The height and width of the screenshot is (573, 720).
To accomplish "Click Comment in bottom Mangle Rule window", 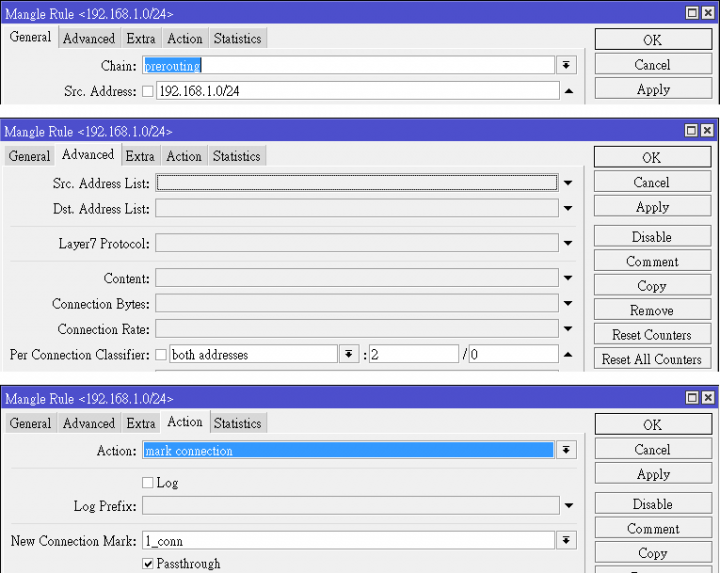I will pos(653,528).
